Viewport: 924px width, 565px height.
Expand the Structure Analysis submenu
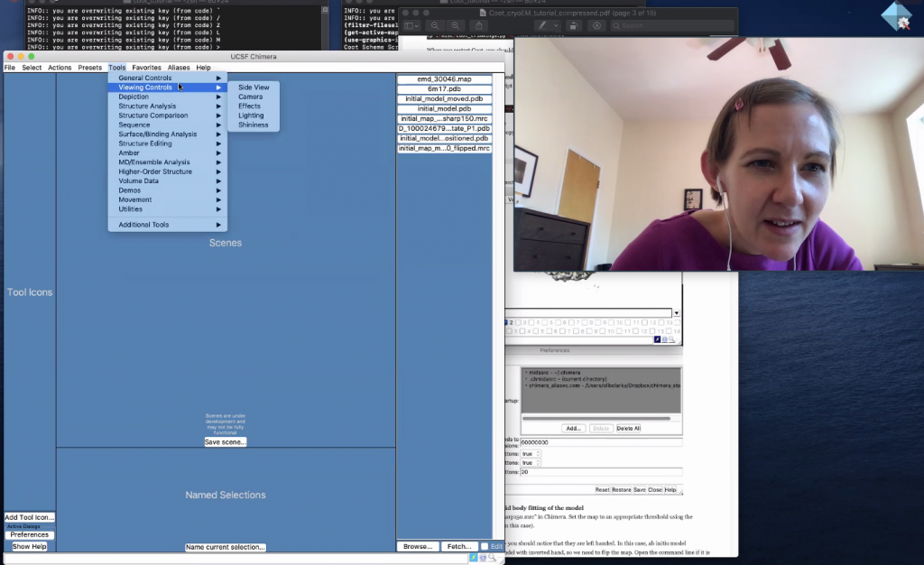[167, 106]
